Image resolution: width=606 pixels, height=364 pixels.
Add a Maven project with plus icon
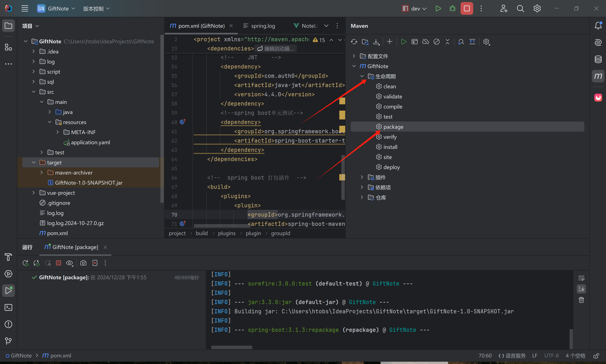click(x=390, y=42)
